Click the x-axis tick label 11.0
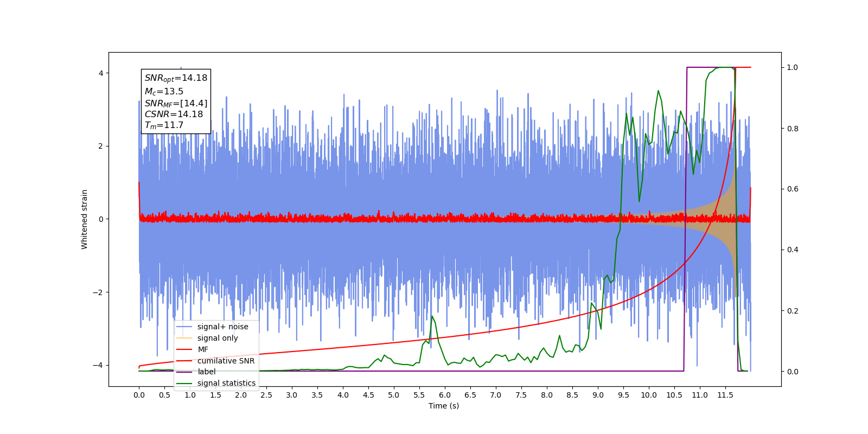The height and width of the screenshot is (434, 868). (x=700, y=395)
